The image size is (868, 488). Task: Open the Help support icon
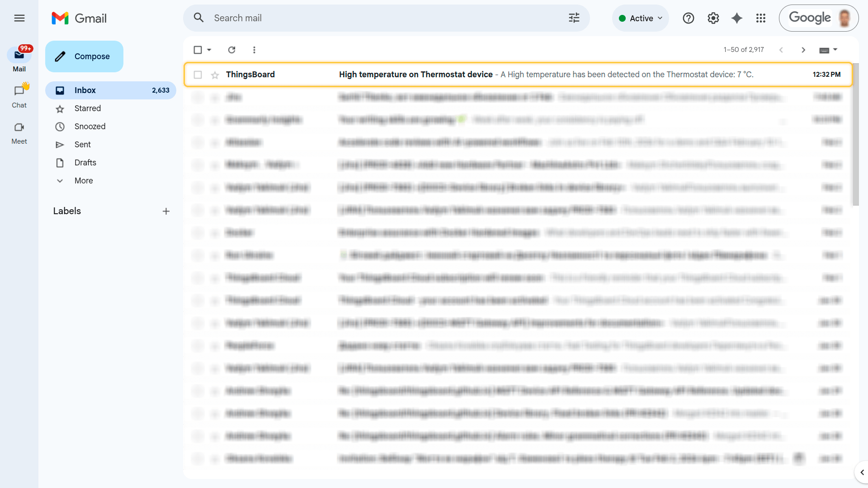click(x=688, y=18)
